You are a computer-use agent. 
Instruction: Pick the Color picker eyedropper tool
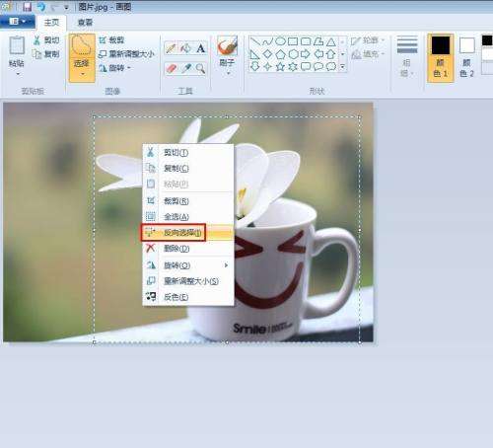(x=186, y=68)
